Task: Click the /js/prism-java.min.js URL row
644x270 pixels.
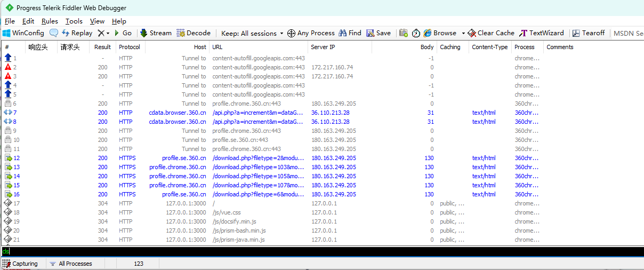Action: [x=238, y=240]
